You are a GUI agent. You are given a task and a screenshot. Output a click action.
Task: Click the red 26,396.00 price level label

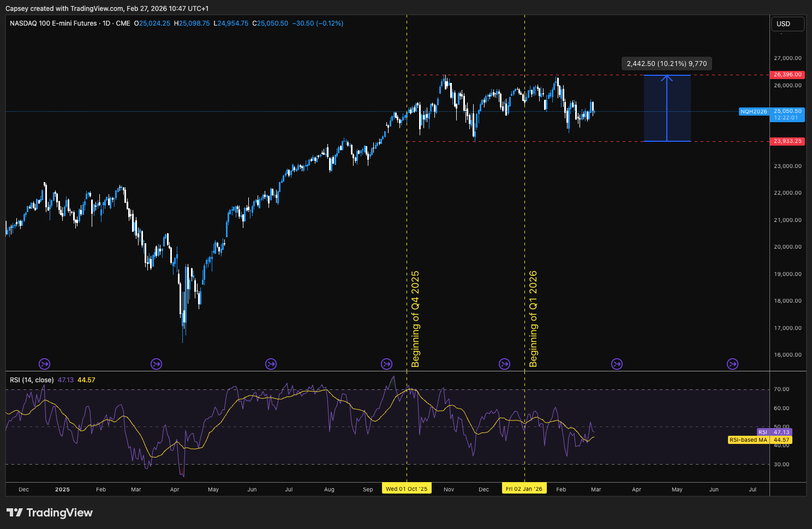coord(787,75)
